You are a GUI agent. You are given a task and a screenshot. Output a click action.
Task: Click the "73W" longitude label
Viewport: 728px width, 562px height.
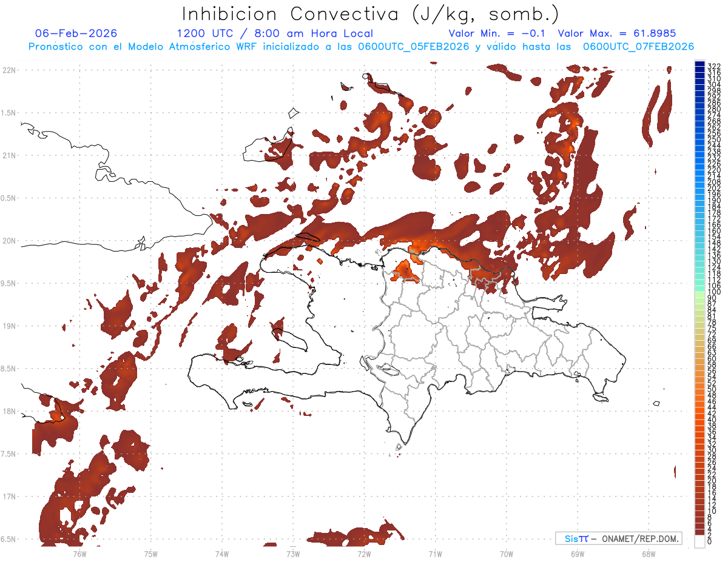coord(292,553)
